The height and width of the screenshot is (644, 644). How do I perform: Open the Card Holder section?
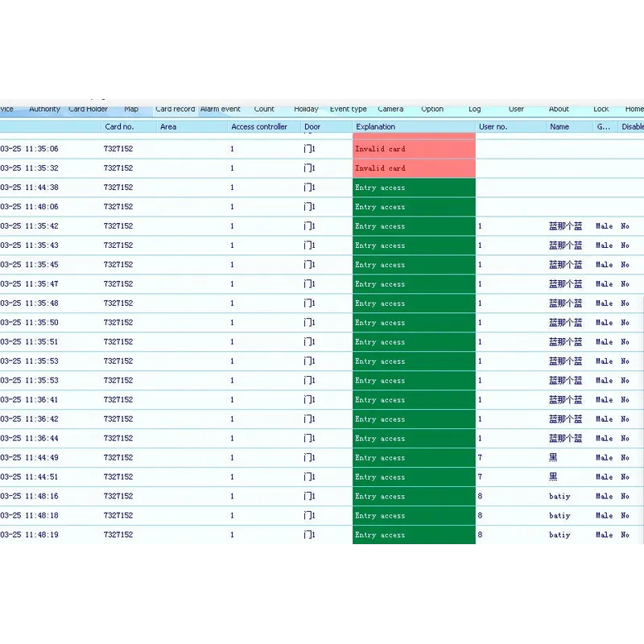tap(88, 109)
